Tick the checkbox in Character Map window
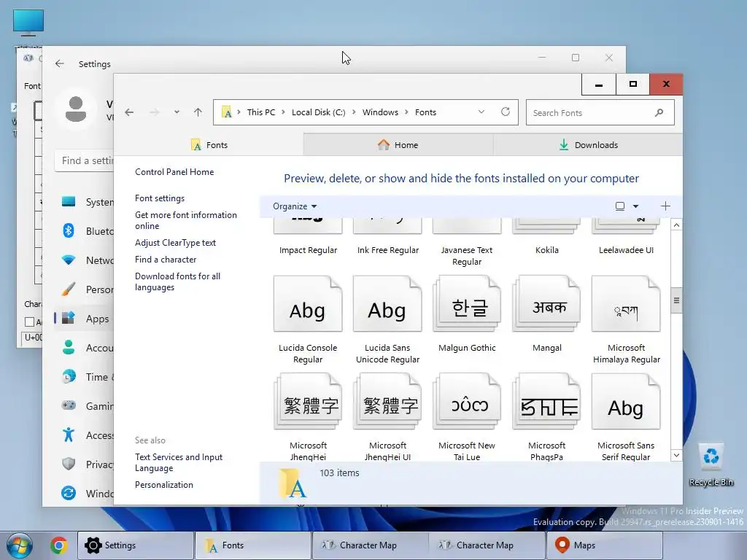747x560 pixels. (x=29, y=322)
